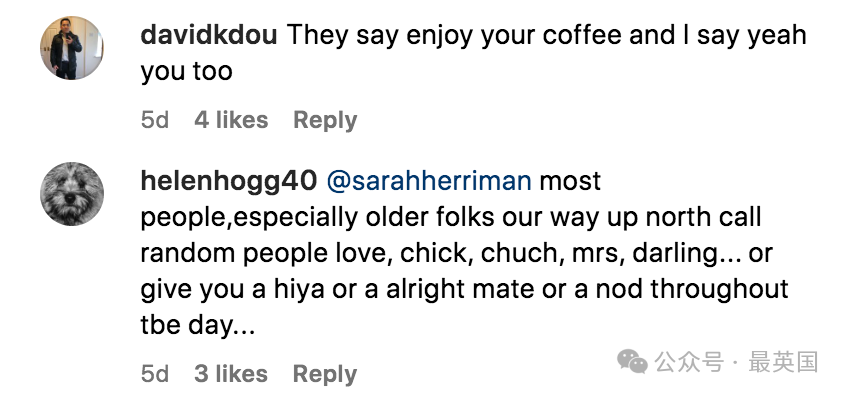This screenshot has height=396, width=846.
Task: Open helenhogg40's dog avatar
Action: pos(72,194)
